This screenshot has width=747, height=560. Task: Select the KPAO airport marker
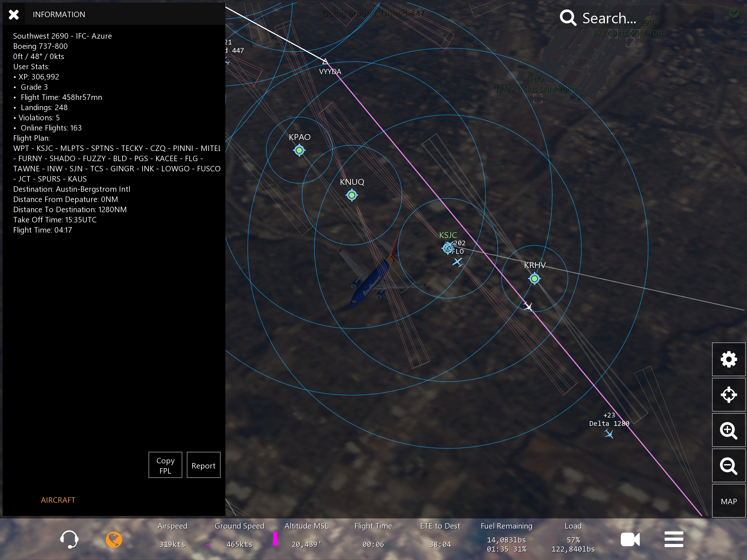coord(299,150)
